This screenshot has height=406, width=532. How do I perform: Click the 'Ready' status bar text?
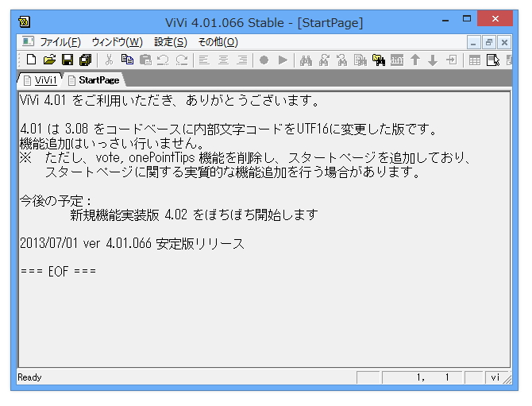point(29,377)
